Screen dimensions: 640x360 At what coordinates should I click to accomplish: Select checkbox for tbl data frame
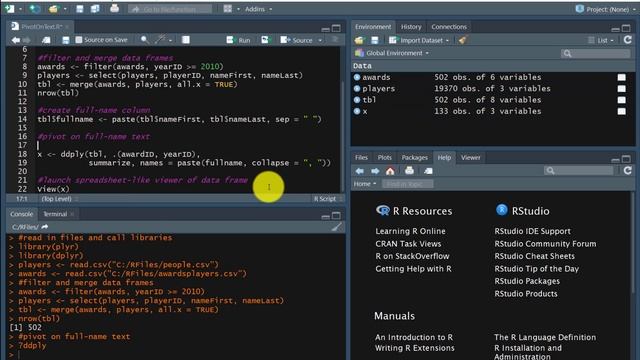[x=621, y=100]
